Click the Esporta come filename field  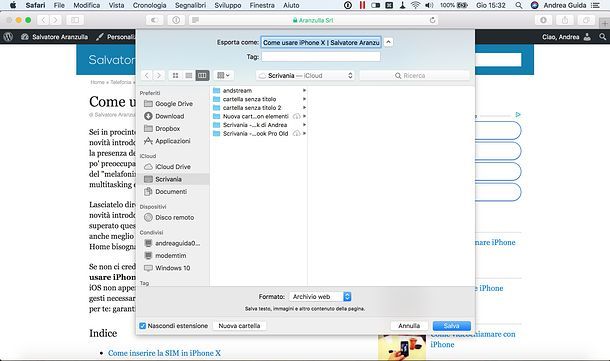point(321,42)
